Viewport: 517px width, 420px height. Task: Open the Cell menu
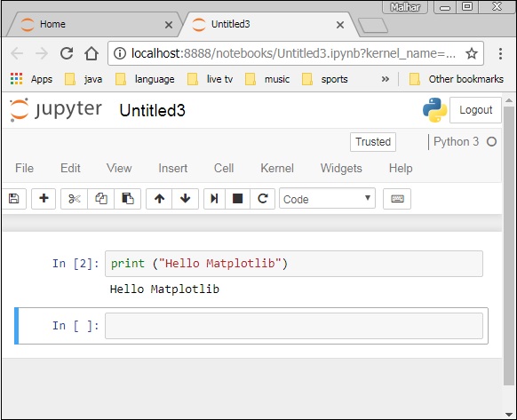[224, 168]
